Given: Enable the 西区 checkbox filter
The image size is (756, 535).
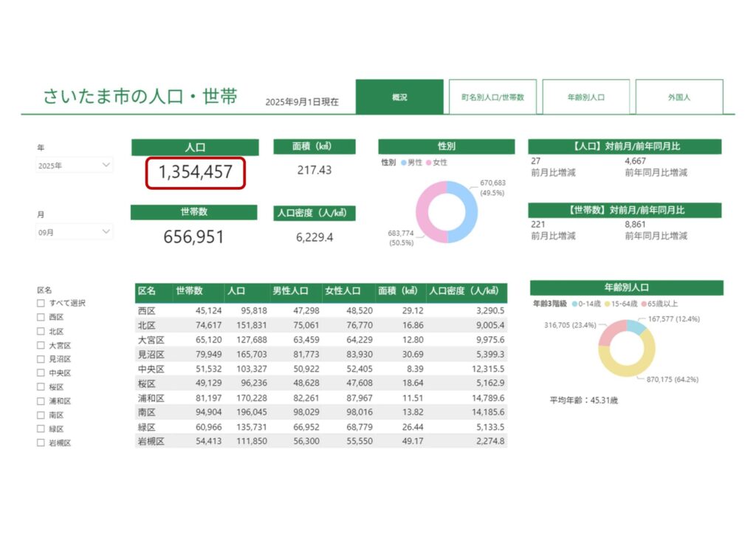Looking at the screenshot, I should tap(41, 317).
